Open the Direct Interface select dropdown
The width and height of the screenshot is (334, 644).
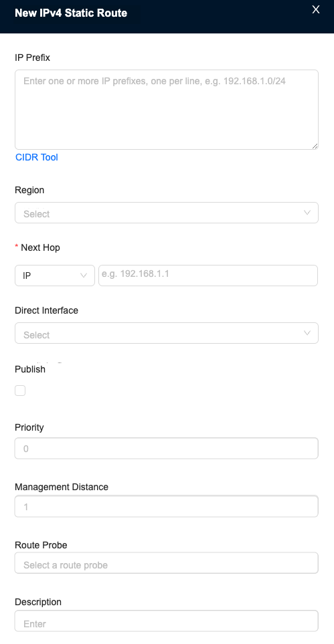tap(167, 333)
